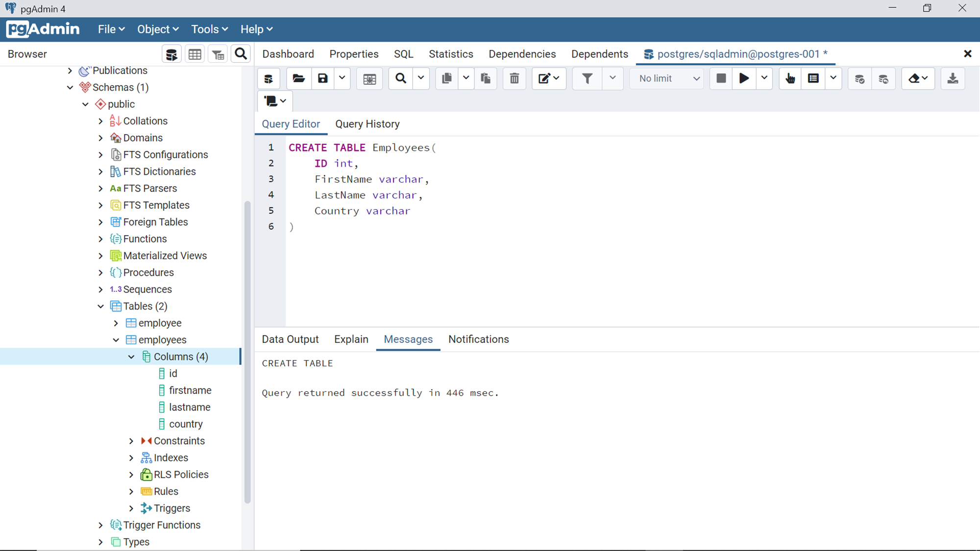
Task: Switch to the Data Output tab
Action: pos(290,339)
